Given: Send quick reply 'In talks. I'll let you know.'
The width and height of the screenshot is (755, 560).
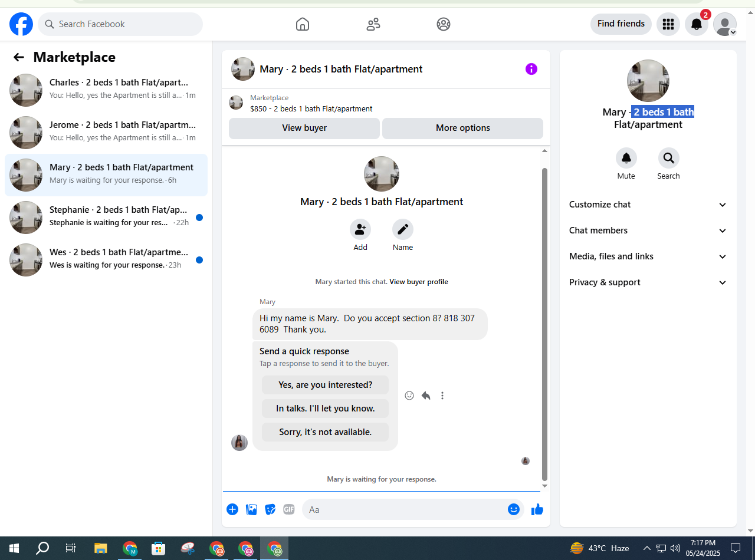Looking at the screenshot, I should click(x=326, y=409).
